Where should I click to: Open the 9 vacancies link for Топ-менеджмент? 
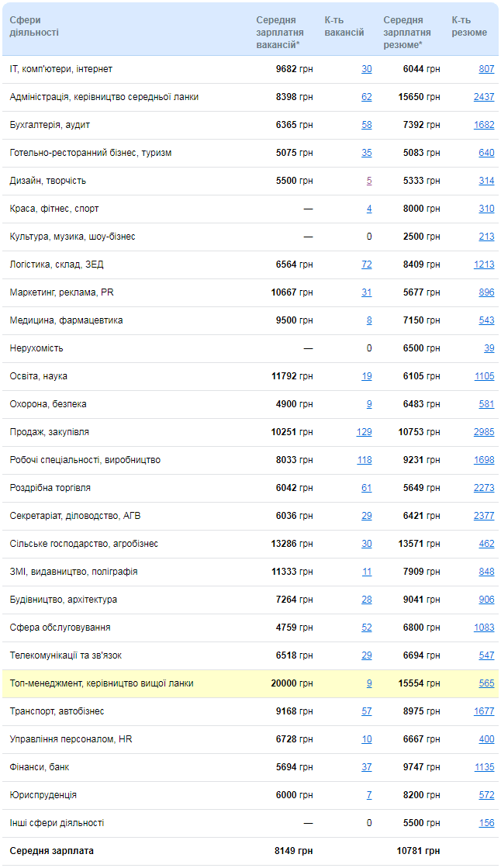[369, 683]
